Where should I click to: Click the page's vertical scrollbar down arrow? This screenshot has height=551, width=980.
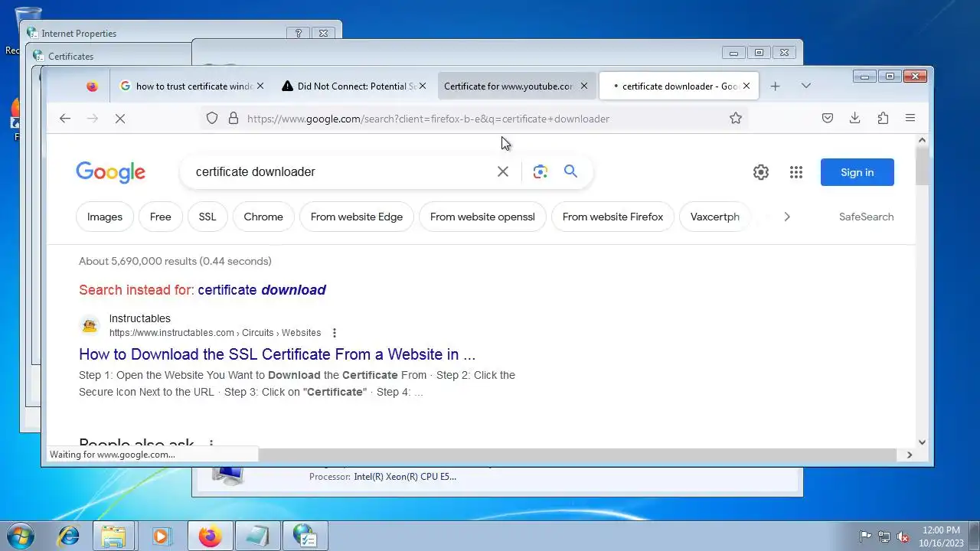[x=922, y=442]
